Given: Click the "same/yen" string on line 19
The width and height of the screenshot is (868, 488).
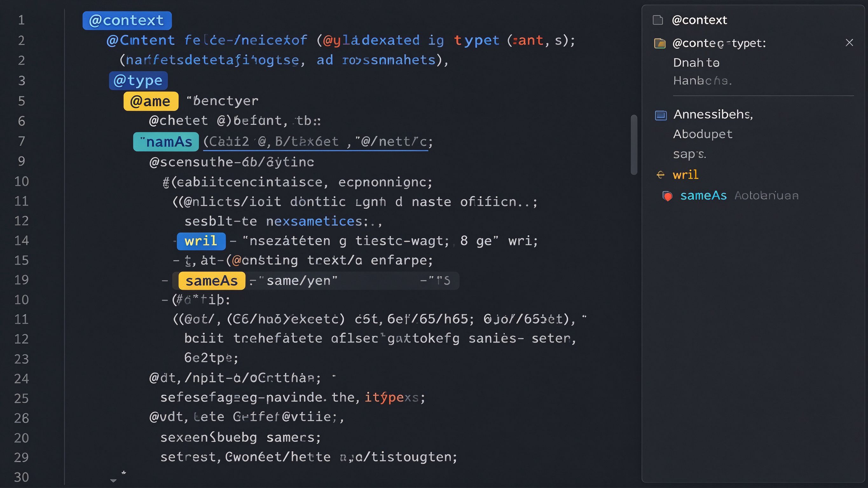Looking at the screenshot, I should coord(298,281).
